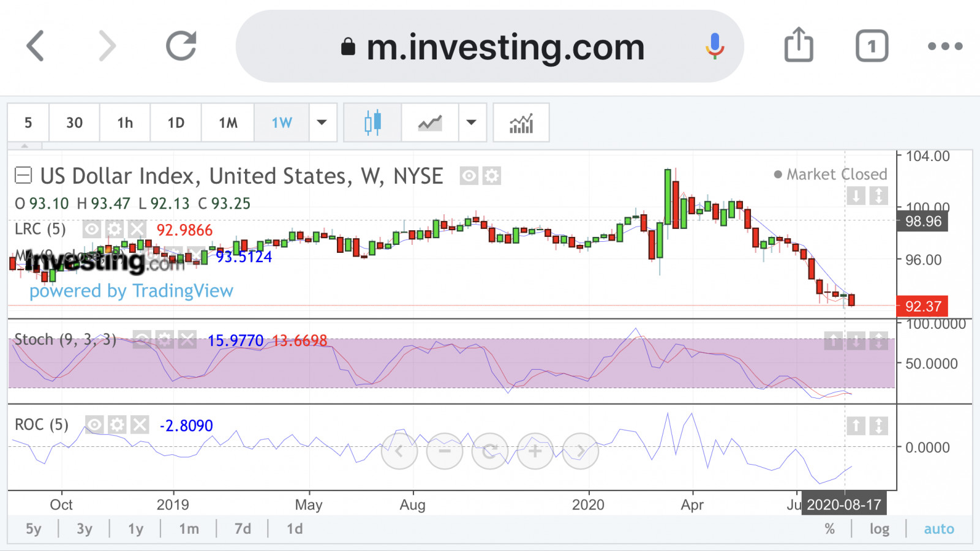Set the date range to 5y
Image resolution: width=980 pixels, height=551 pixels.
point(34,529)
